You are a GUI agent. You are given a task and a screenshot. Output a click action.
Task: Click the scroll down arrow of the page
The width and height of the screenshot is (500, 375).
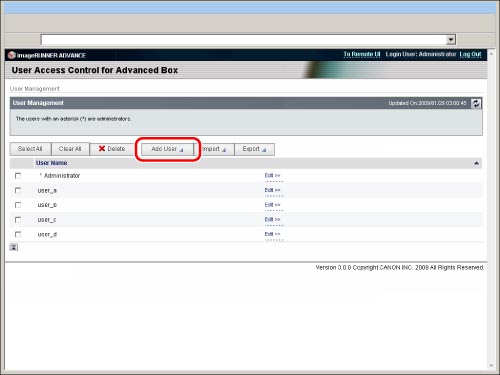pos(491,366)
